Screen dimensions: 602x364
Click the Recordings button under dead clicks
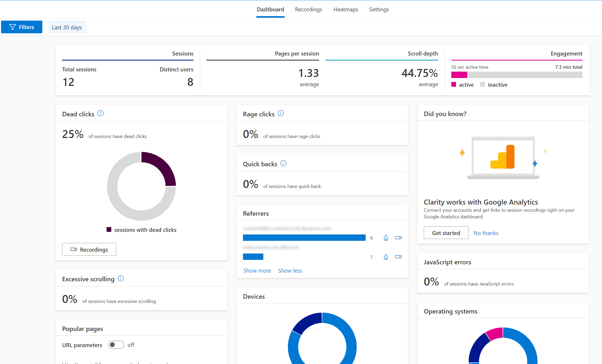click(x=89, y=249)
